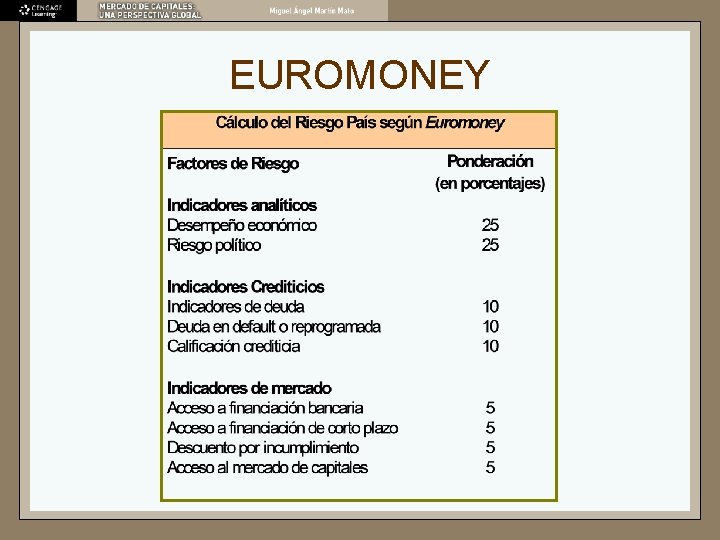
Task: Select 'Acceso al mercado de capitales' row
Action: click(267, 467)
